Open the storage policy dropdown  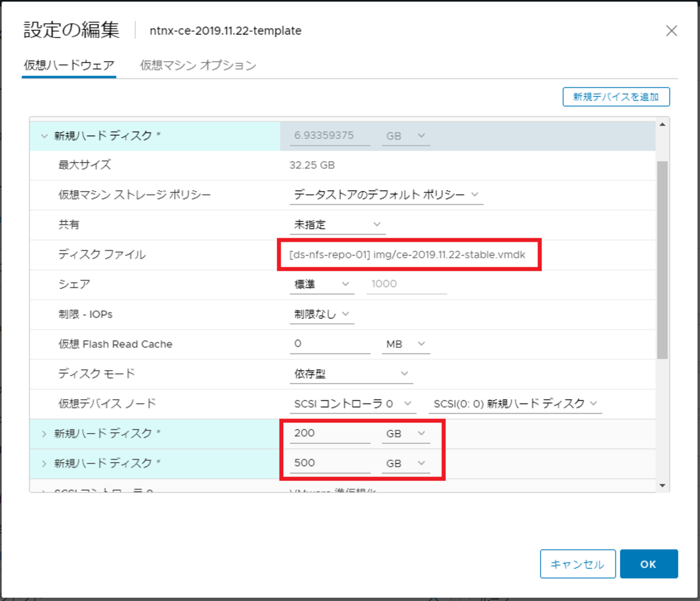click(386, 195)
